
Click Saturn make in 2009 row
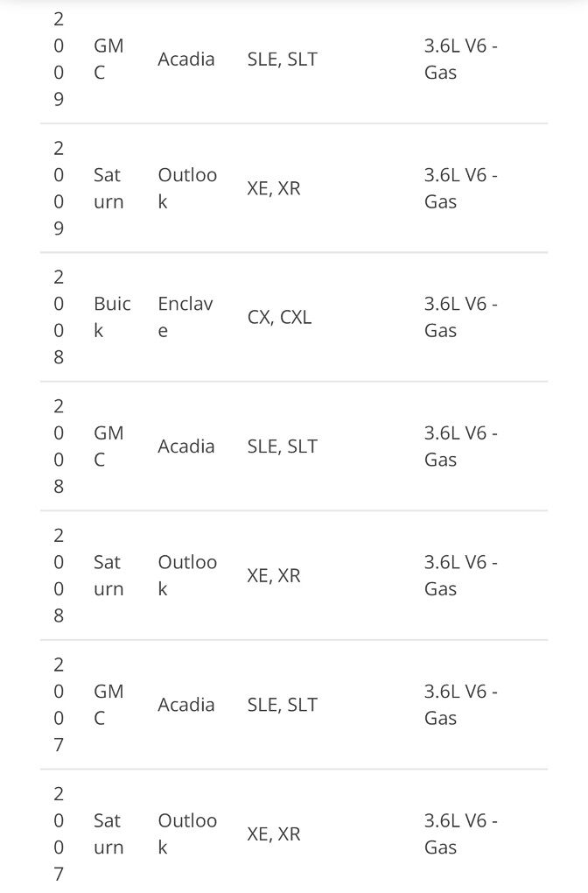click(108, 188)
